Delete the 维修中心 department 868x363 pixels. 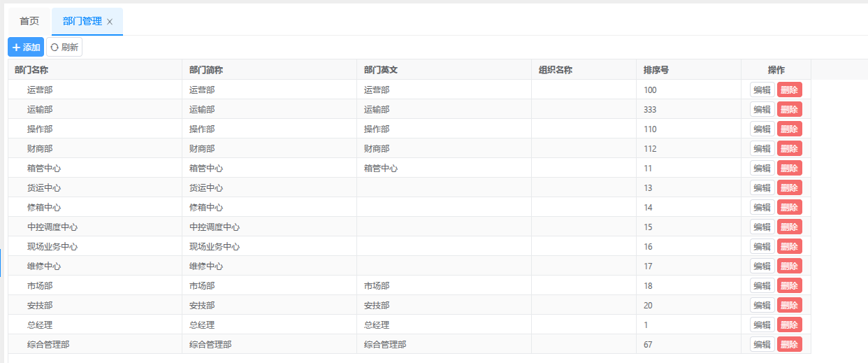[x=789, y=266]
